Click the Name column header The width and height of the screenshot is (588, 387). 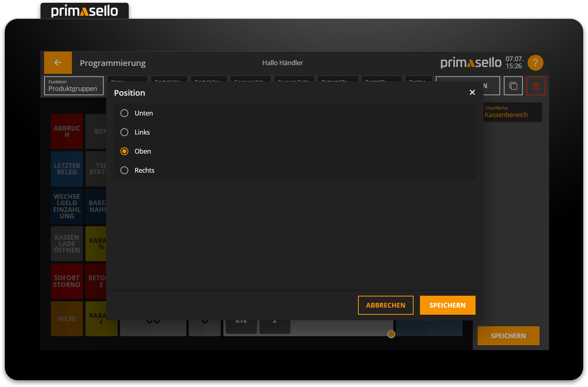click(127, 81)
